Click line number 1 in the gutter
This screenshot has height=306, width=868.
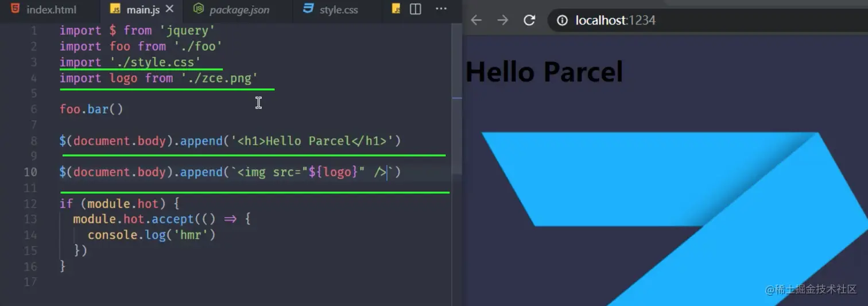pos(34,30)
